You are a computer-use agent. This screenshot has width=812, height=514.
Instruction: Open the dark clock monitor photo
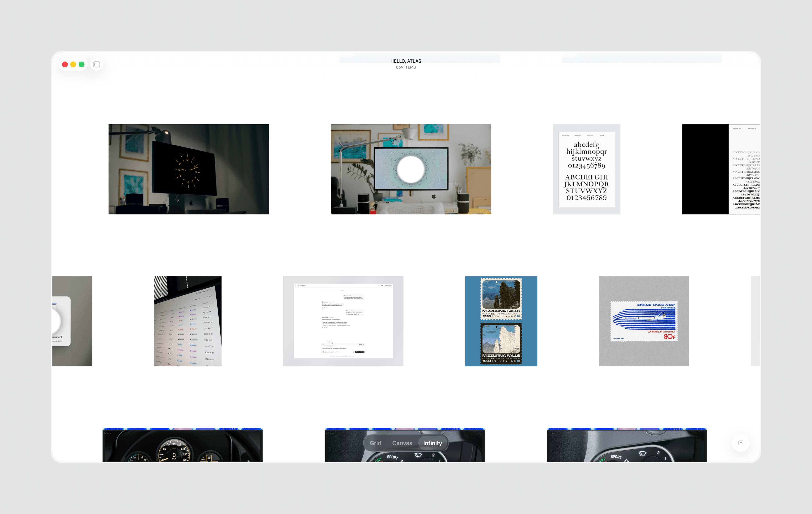[x=188, y=169]
